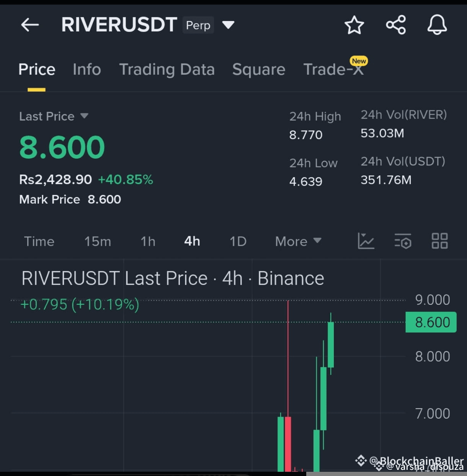Tap the Mark Price 8.600 row

(70, 200)
